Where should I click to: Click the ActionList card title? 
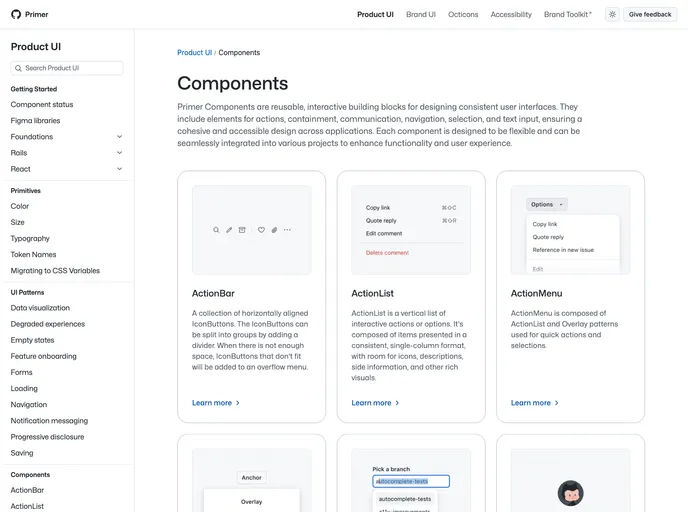373,294
